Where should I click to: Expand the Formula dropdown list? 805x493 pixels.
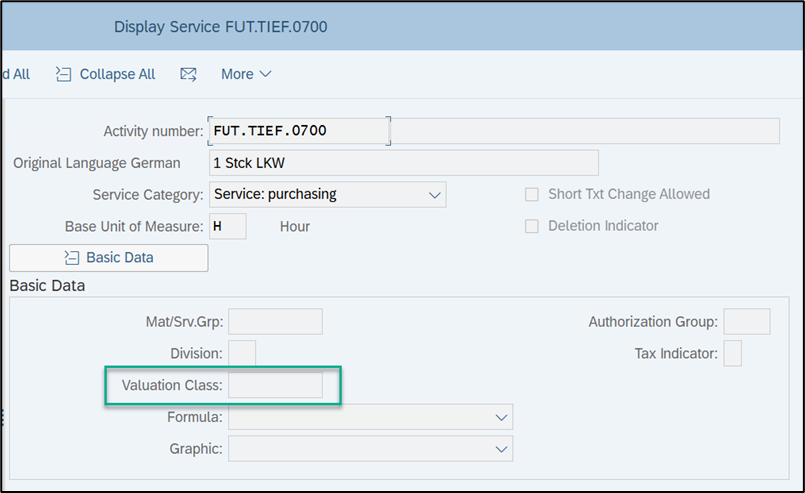pyautogui.click(x=501, y=417)
